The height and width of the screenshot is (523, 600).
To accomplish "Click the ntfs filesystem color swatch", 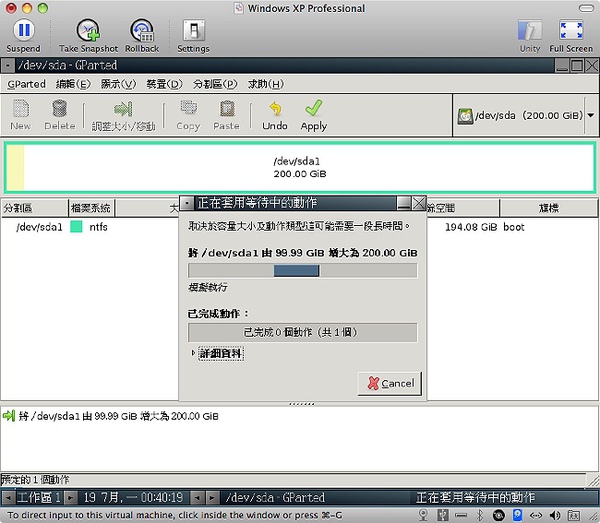I will (77, 227).
